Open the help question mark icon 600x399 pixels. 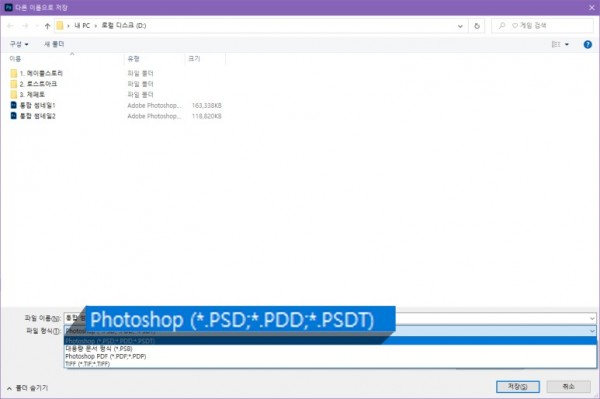coord(587,44)
